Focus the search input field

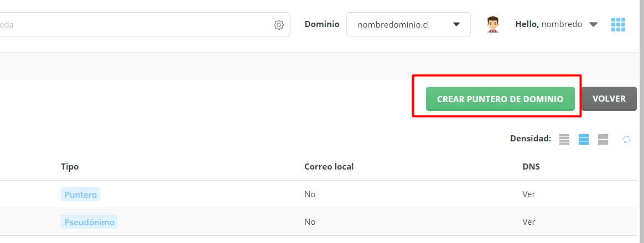(136, 25)
